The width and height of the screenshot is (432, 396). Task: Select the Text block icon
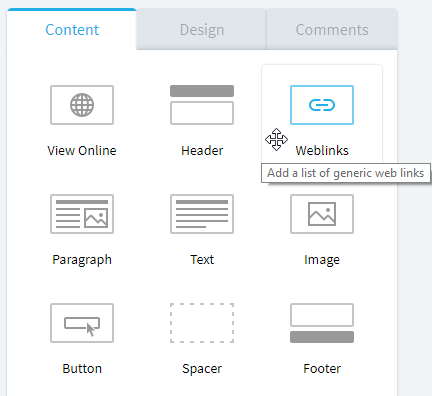pos(202,214)
